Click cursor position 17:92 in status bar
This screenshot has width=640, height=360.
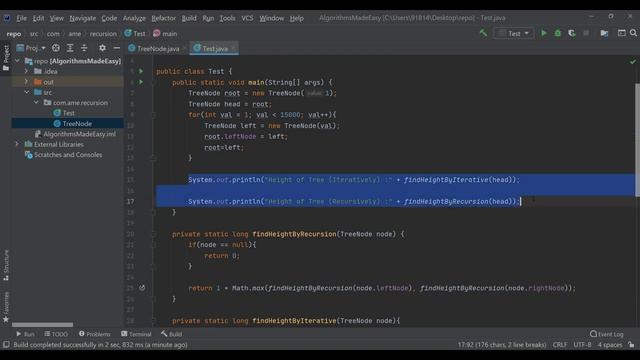502,345
